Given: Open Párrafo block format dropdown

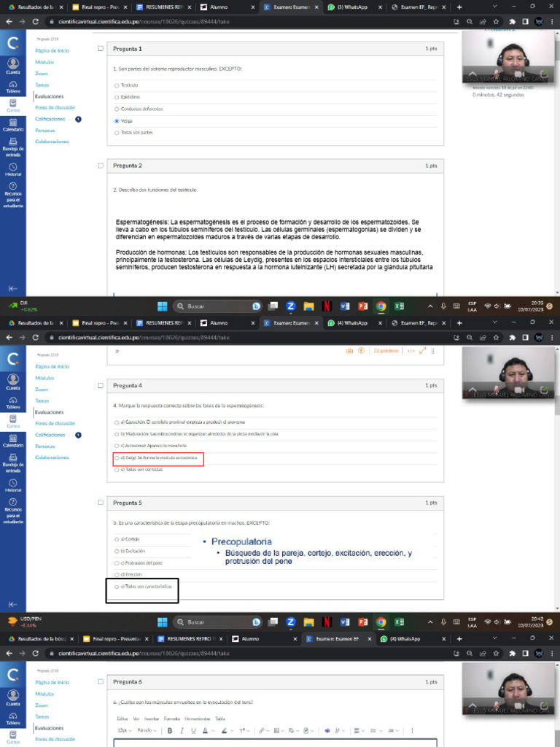Looking at the screenshot, I should [147, 730].
